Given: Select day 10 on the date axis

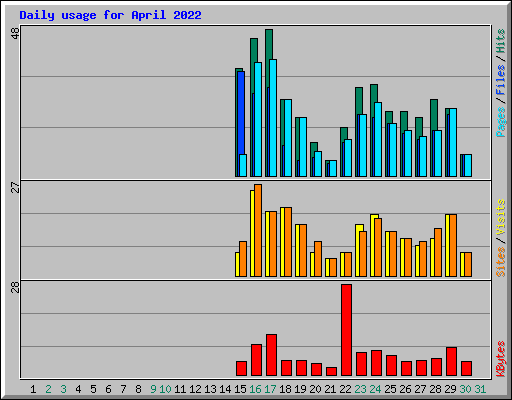Looking at the screenshot, I should [x=165, y=389].
